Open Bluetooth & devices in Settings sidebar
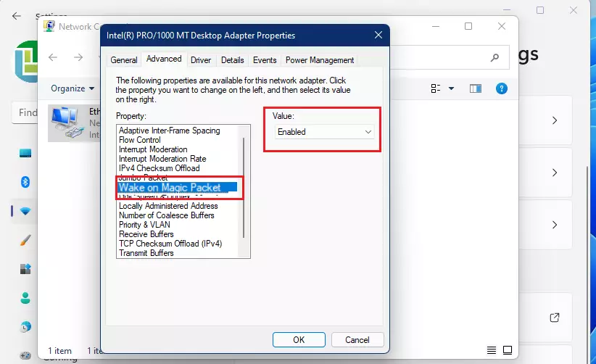Viewport: 596px width, 364px height. point(25,182)
